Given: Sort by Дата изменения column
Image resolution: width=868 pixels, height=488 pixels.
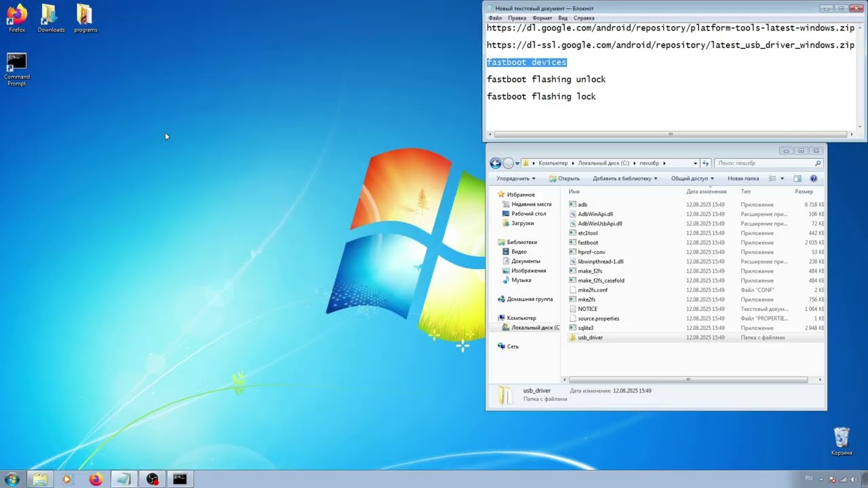Looking at the screenshot, I should pos(706,192).
